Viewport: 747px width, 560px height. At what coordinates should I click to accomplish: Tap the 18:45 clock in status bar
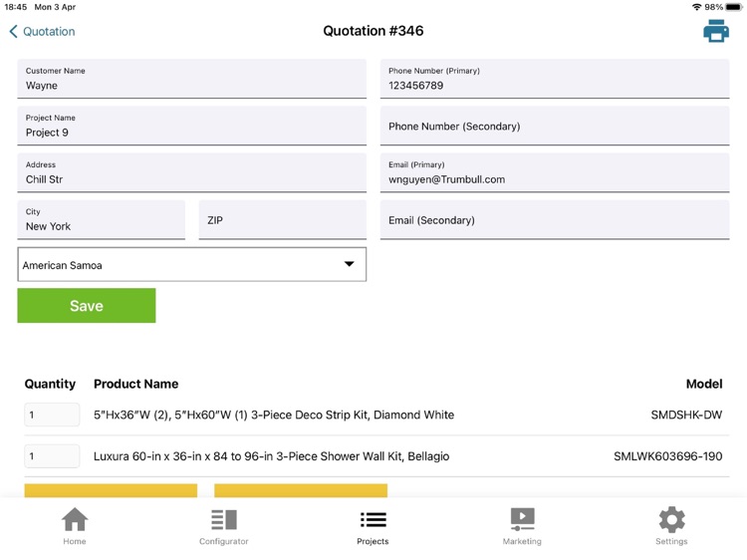click(x=16, y=7)
